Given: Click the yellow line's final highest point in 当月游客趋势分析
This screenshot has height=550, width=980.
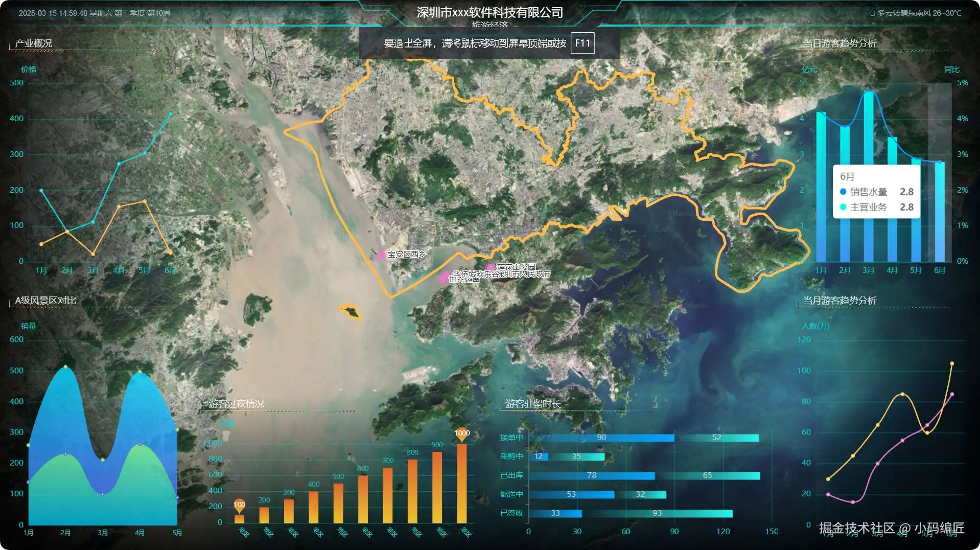Looking at the screenshot, I should (x=952, y=364).
